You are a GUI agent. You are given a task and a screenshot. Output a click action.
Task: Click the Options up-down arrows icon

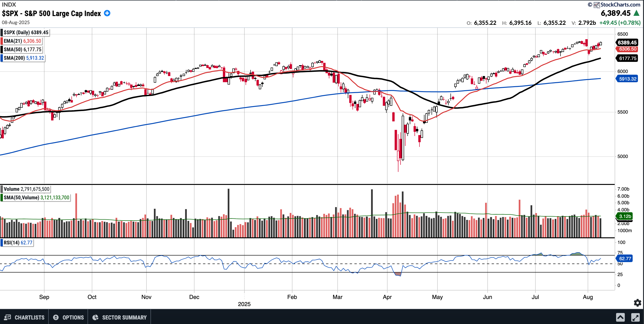pyautogui.click(x=56, y=317)
